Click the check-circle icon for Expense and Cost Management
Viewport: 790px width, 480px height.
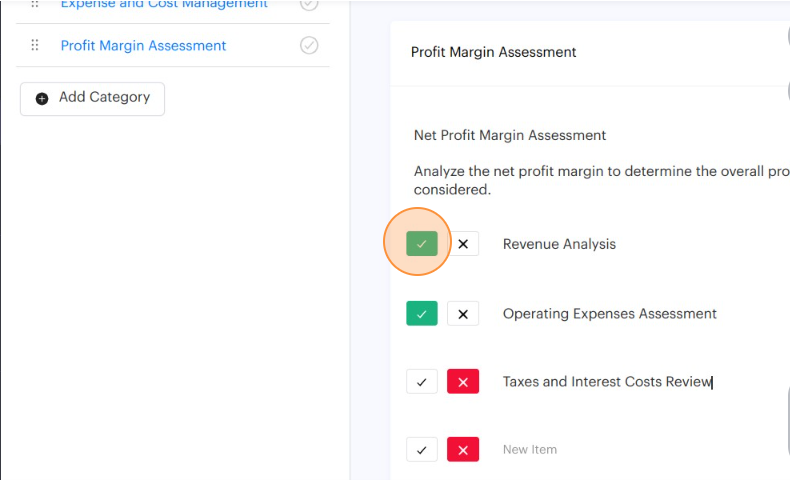[309, 4]
